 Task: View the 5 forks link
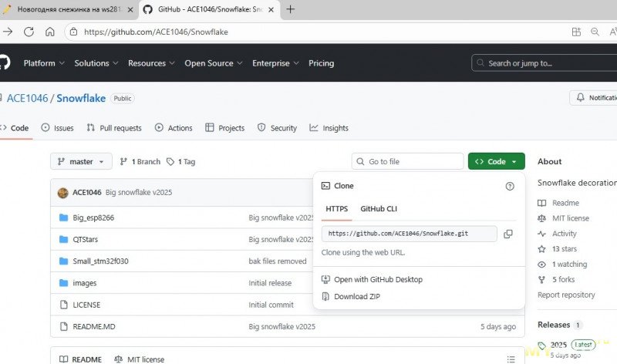tap(563, 279)
